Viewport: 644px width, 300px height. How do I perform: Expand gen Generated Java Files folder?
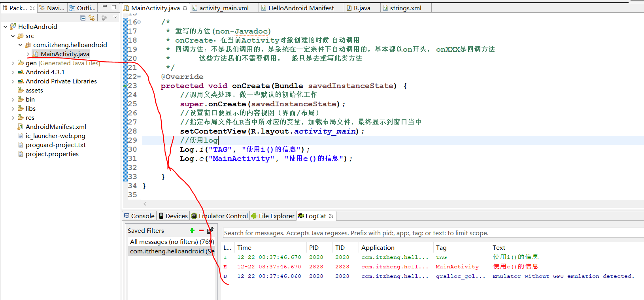[13, 63]
